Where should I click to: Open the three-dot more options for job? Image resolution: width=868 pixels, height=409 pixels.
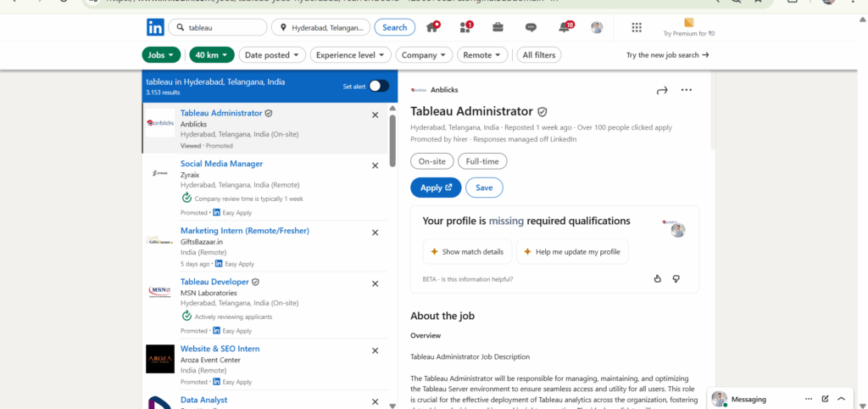(x=687, y=90)
